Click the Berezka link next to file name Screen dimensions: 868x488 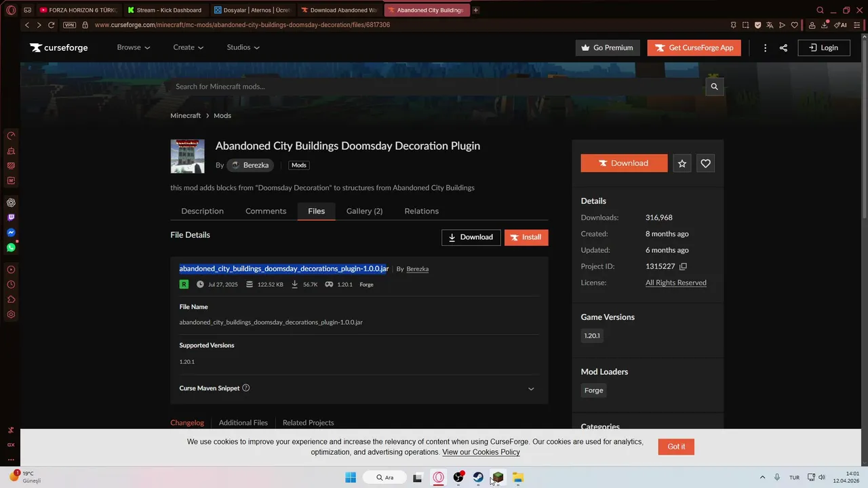click(417, 269)
